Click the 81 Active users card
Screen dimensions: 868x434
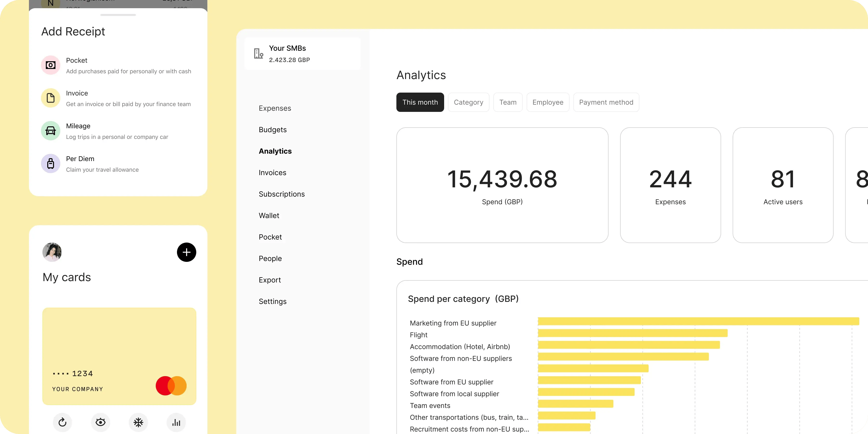783,185
